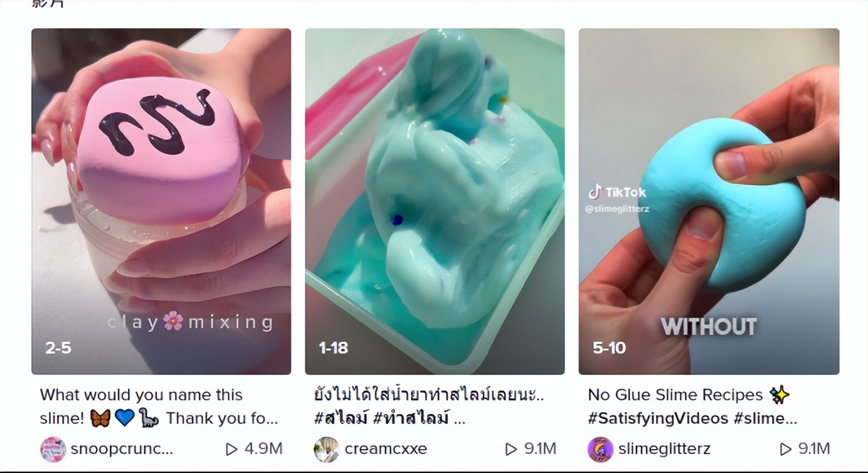The image size is (868, 473).
Task: Click sparkle emoji after No Glue Slime Recipes
Action: (780, 395)
